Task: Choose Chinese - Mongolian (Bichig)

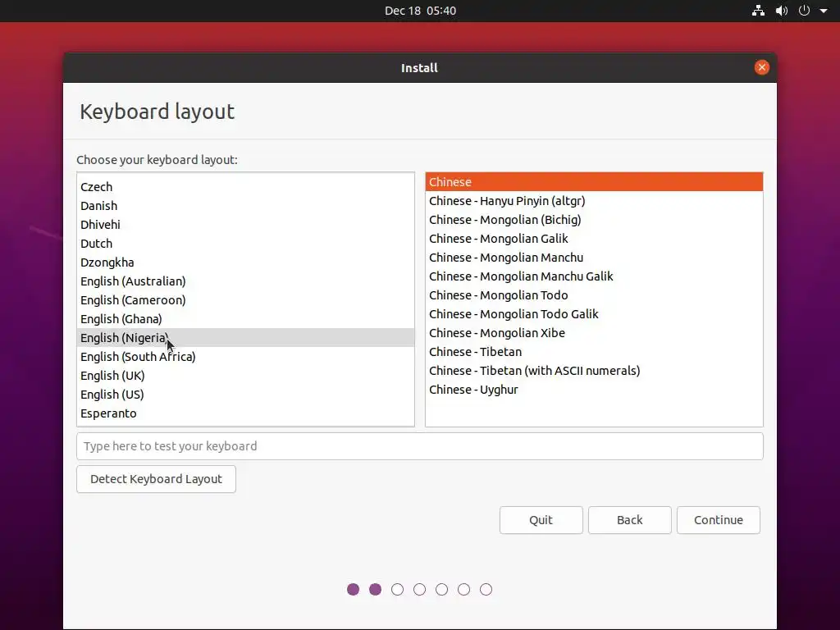Action: tap(594, 220)
